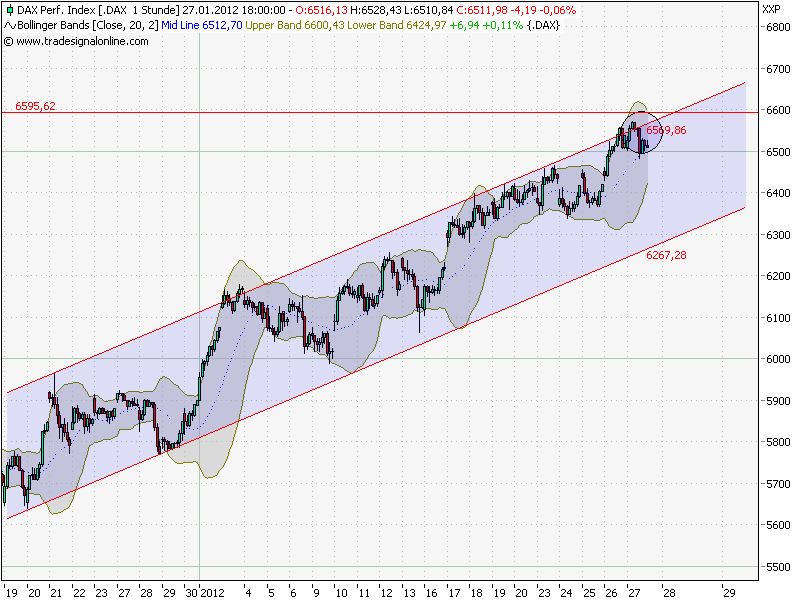Click the date axis label 10
Image resolution: width=800 pixels, height=600 pixels.
tap(341, 593)
